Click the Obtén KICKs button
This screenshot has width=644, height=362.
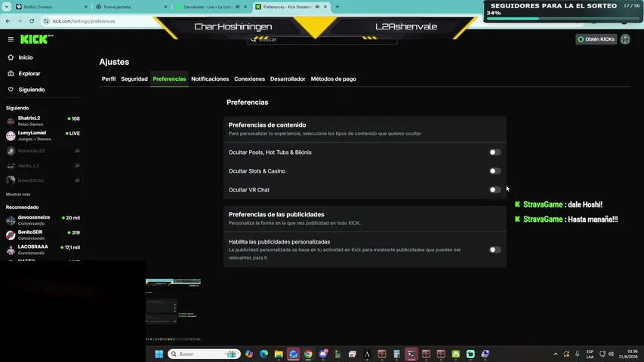click(x=596, y=39)
